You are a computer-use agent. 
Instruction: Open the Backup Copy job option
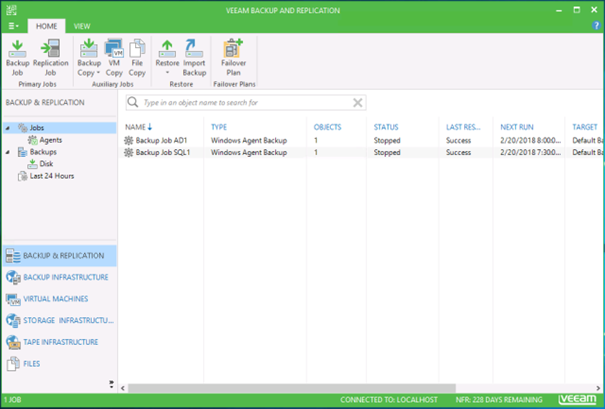click(89, 58)
